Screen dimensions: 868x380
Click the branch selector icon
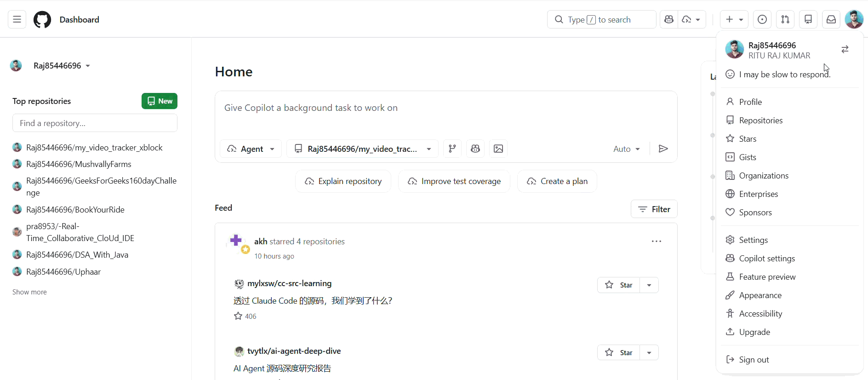452,149
